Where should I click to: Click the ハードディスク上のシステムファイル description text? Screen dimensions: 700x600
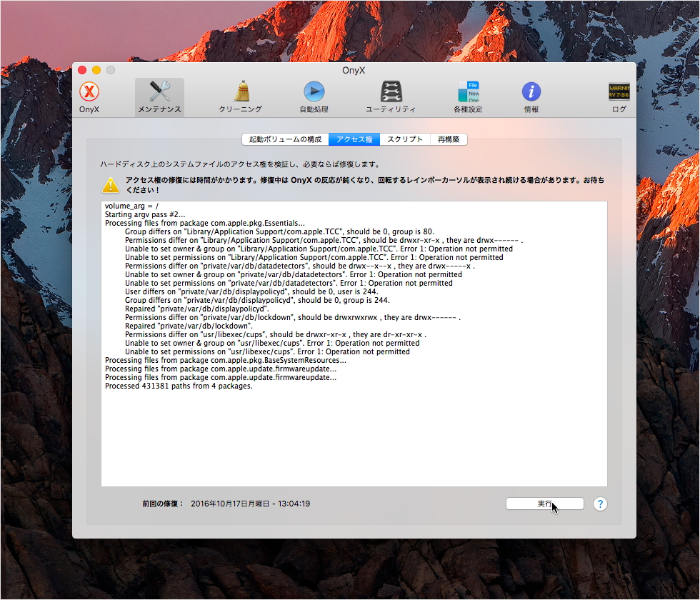tap(240, 164)
